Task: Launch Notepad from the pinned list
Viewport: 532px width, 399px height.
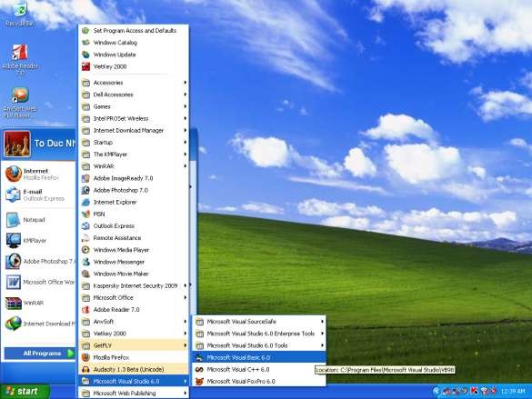Action: [x=25, y=220]
